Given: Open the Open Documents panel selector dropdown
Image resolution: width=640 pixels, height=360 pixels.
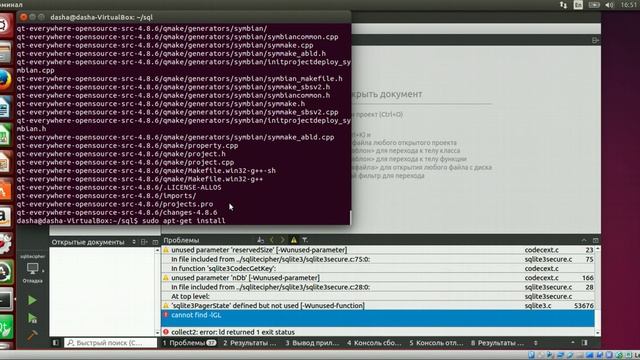Looking at the screenshot, I should point(134,242).
